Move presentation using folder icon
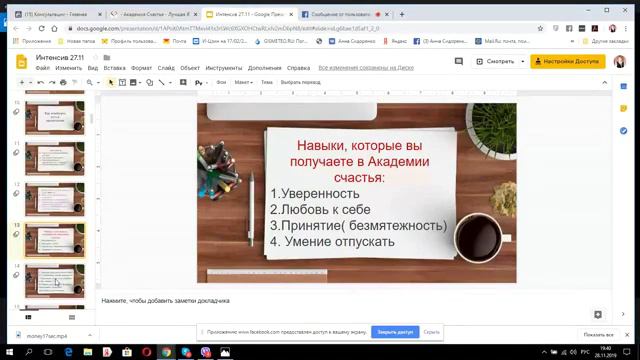Screen dimensions: 640x360 coord(107,58)
